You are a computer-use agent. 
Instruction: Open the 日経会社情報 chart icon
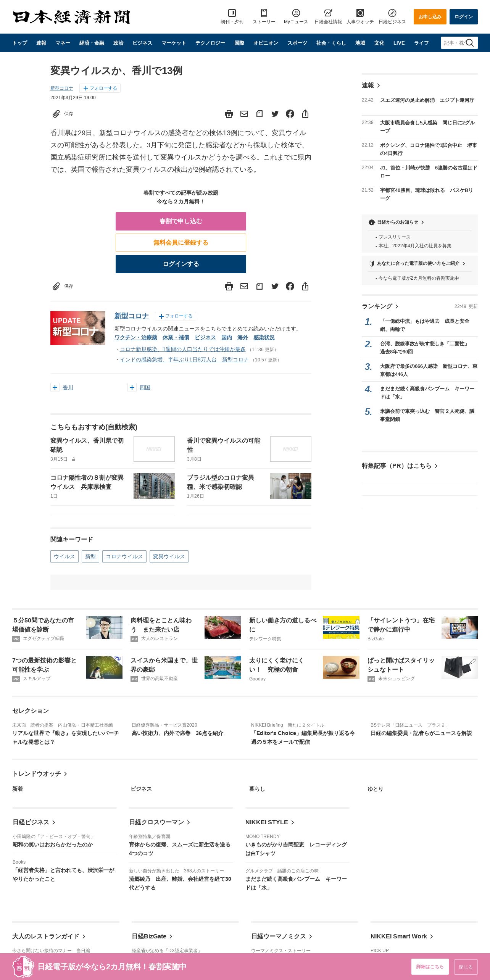coord(328,13)
